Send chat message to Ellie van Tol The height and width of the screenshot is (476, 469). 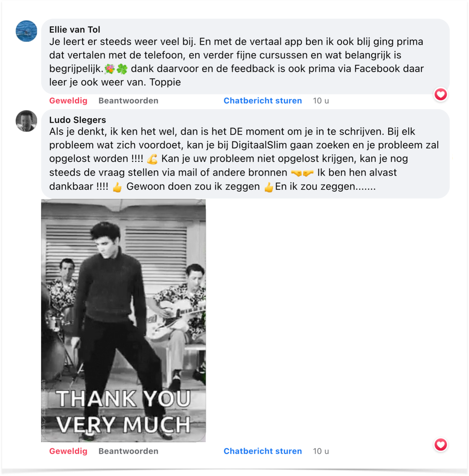pos(263,100)
